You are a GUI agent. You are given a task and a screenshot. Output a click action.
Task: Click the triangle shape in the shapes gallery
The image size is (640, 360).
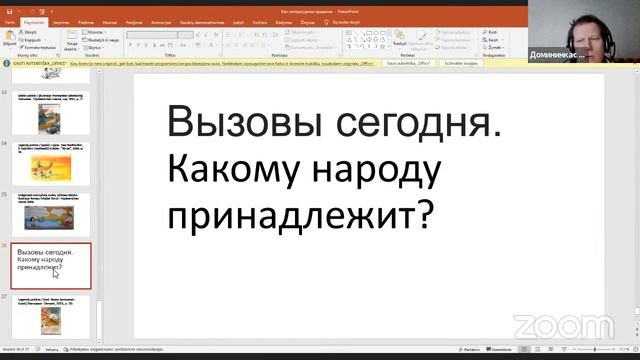pos(349,40)
